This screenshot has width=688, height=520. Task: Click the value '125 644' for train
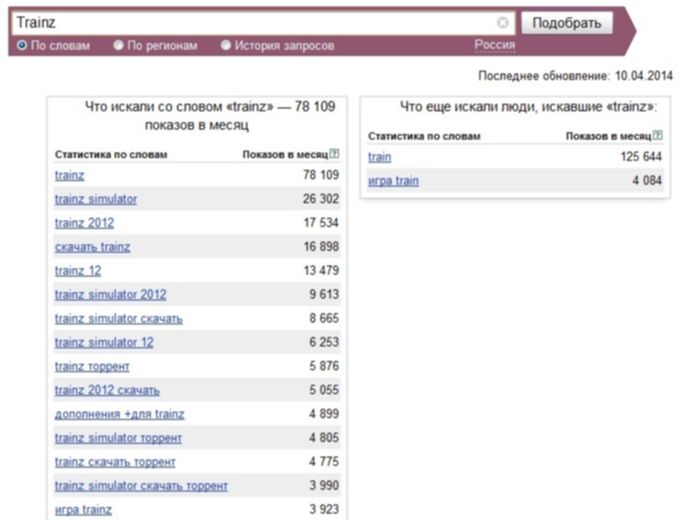coord(641,157)
